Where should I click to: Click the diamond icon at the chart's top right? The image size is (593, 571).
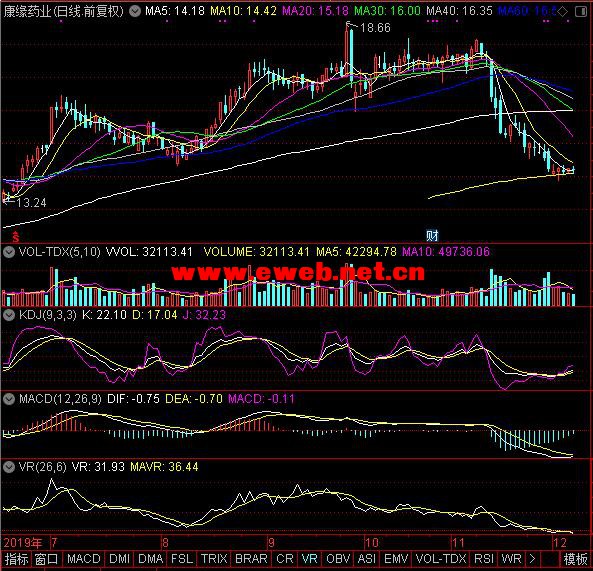click(x=563, y=12)
